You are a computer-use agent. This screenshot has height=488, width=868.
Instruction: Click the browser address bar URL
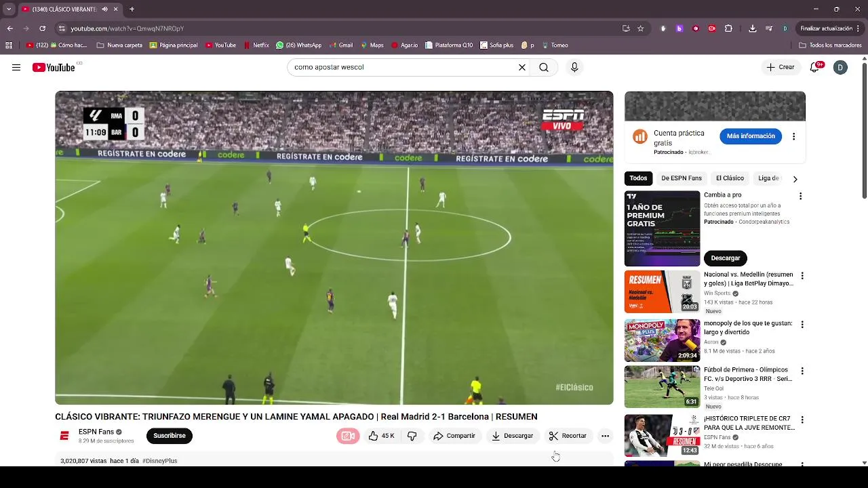[x=127, y=28]
